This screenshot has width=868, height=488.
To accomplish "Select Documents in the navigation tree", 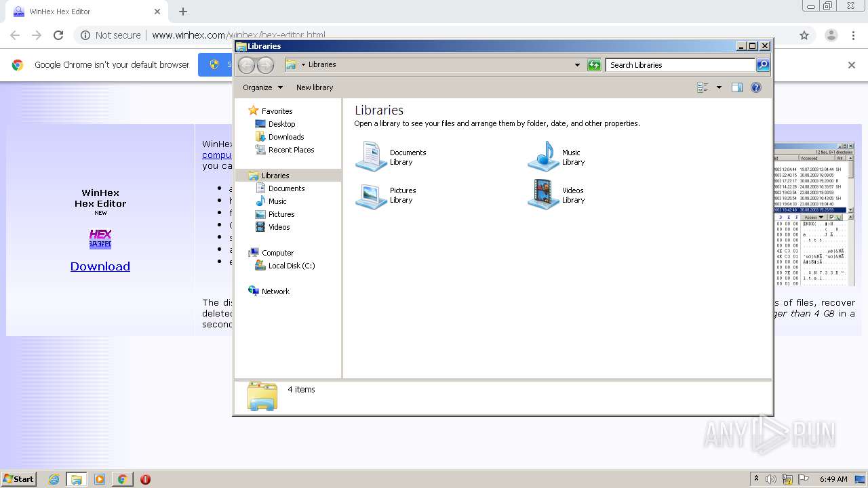I will pos(286,188).
